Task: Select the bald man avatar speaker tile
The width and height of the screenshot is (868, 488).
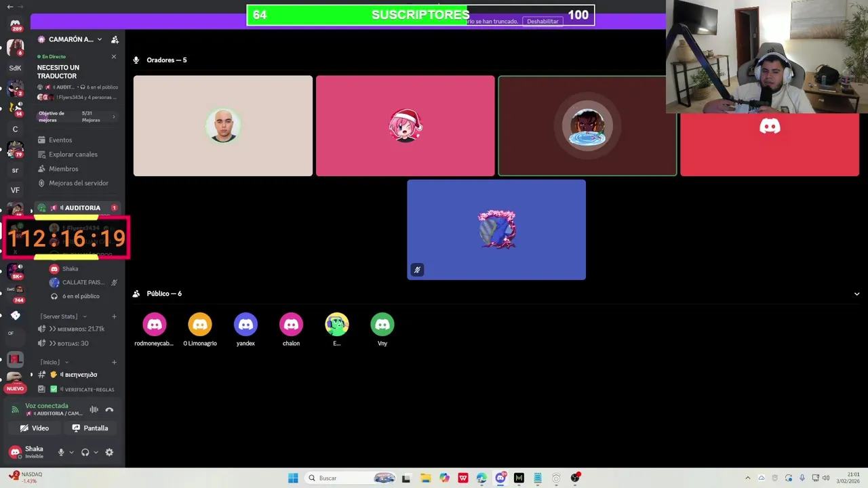Action: click(223, 126)
